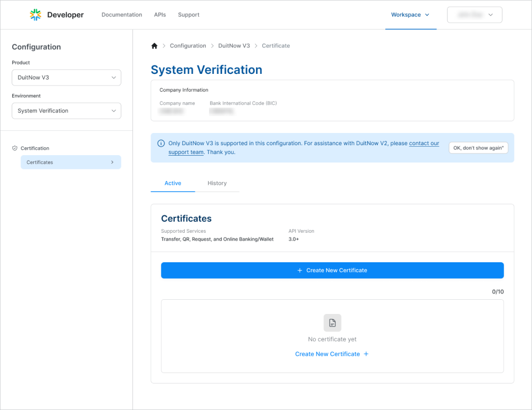
Task: Click the plus icon after Create New Certificate link
Action: click(x=366, y=354)
